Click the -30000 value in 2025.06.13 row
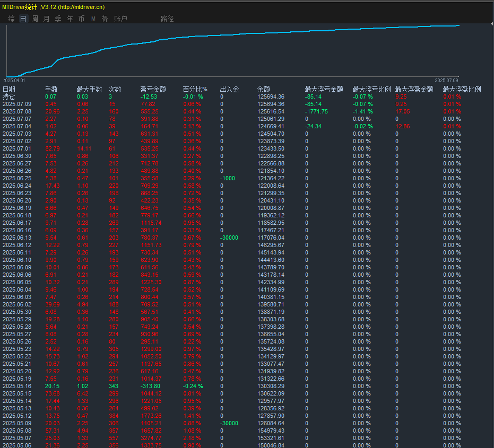 (229, 238)
